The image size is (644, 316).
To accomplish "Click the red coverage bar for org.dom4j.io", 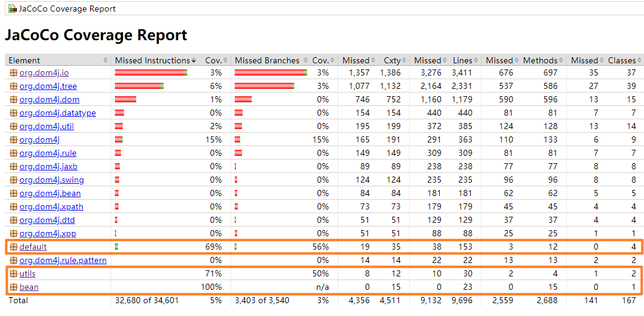I will tap(150, 73).
